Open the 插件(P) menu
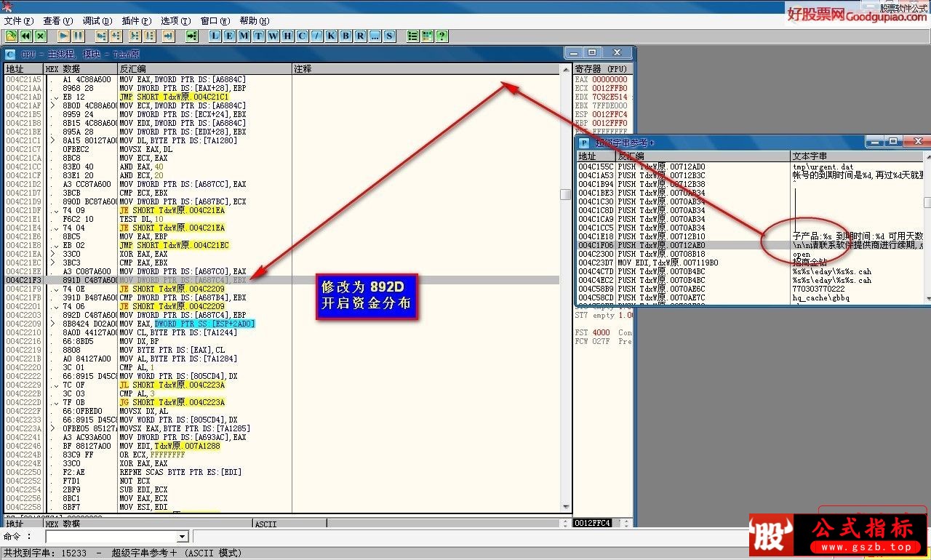This screenshot has width=931, height=560. coord(136,21)
